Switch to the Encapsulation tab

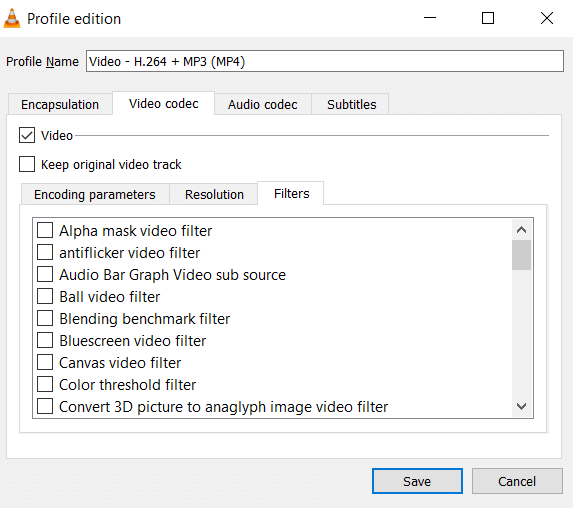[60, 105]
